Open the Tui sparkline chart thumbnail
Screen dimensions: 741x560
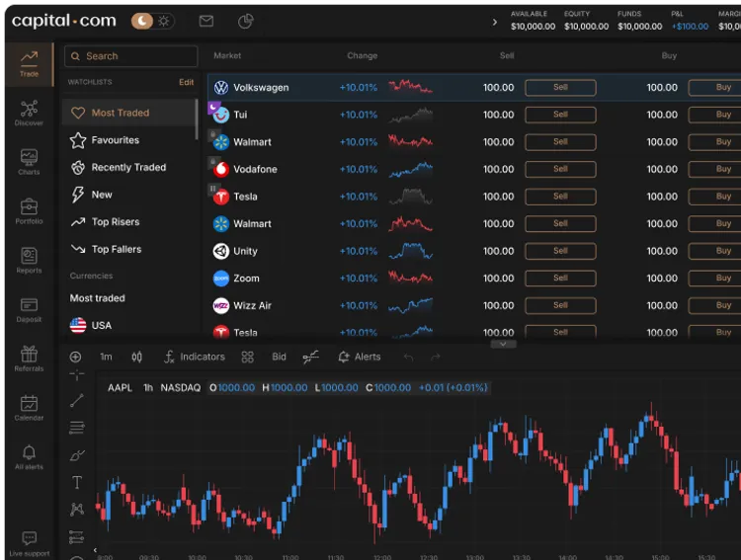(x=410, y=115)
